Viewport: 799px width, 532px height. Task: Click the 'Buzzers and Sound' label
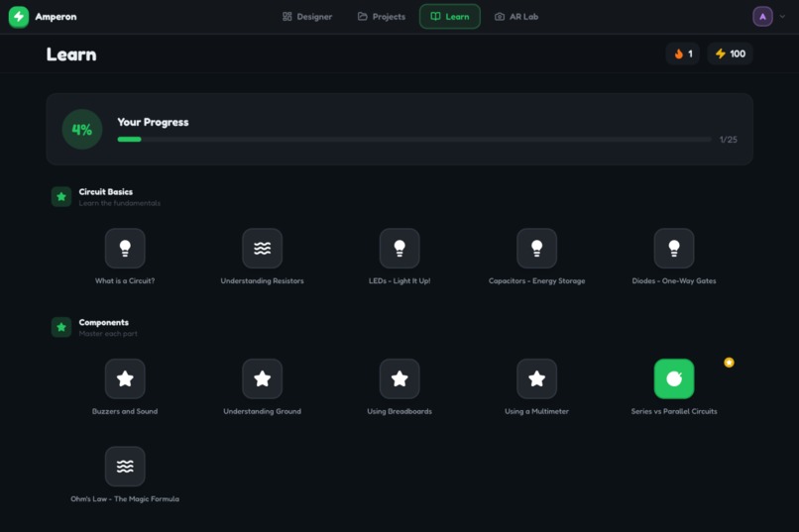tap(125, 411)
